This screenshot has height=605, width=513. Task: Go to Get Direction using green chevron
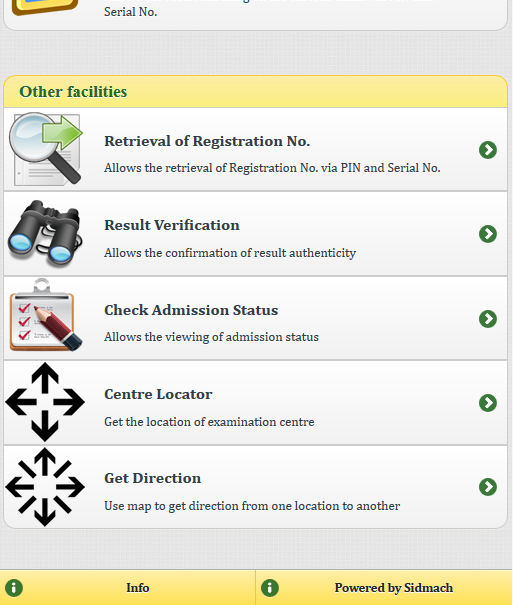click(488, 487)
